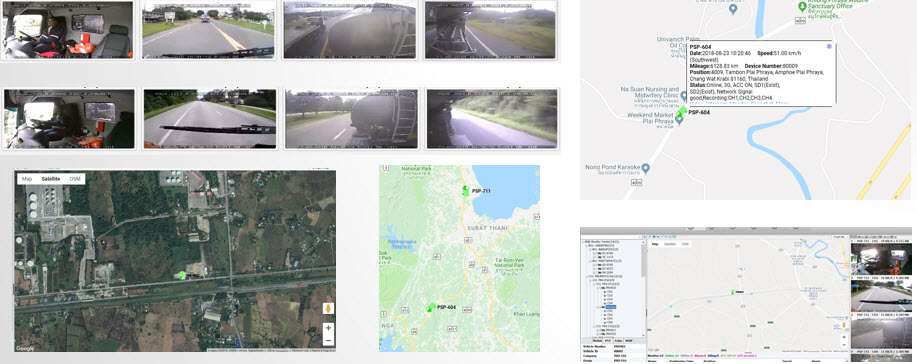917x364 pixels.
Task: Open the Color tab below the device tree
Action: [618, 341]
